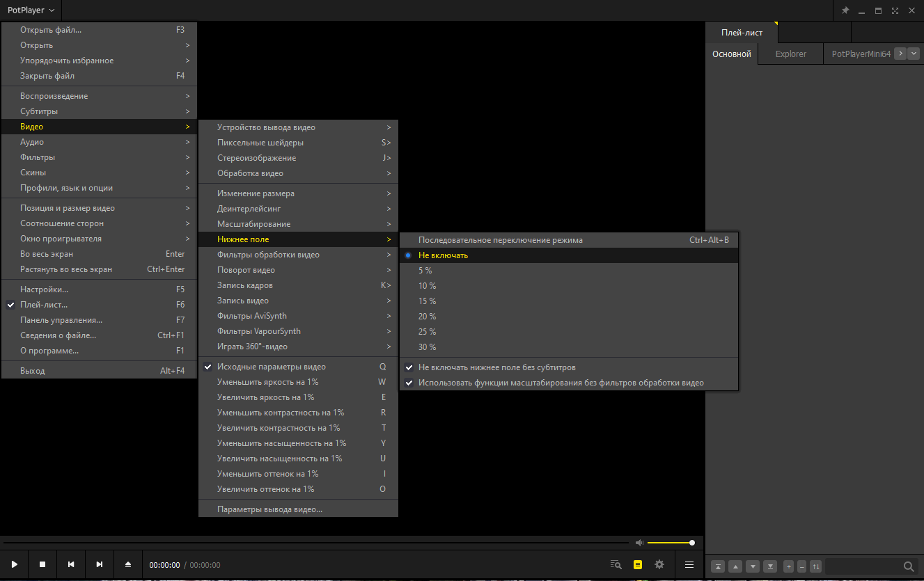924x581 pixels.
Task: Click the playlist sort arrows icon
Action: pos(816,566)
